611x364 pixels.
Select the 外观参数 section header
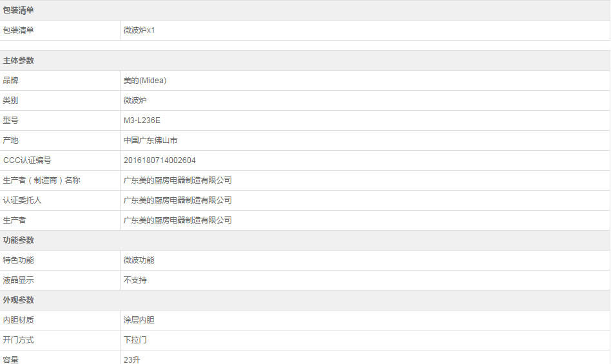click(305, 300)
